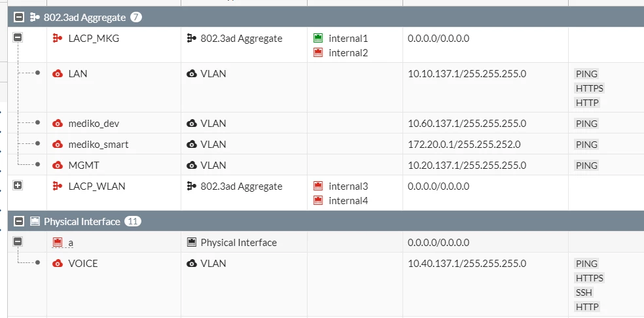Click the HTTPS access tag in LAN row
The image size is (644, 318).
tap(590, 88)
